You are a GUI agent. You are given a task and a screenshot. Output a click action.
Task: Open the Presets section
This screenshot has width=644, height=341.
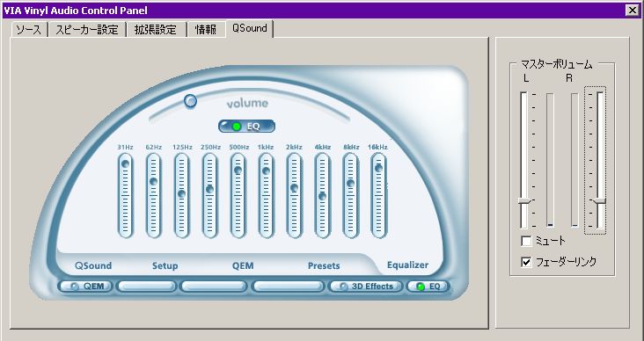(324, 266)
